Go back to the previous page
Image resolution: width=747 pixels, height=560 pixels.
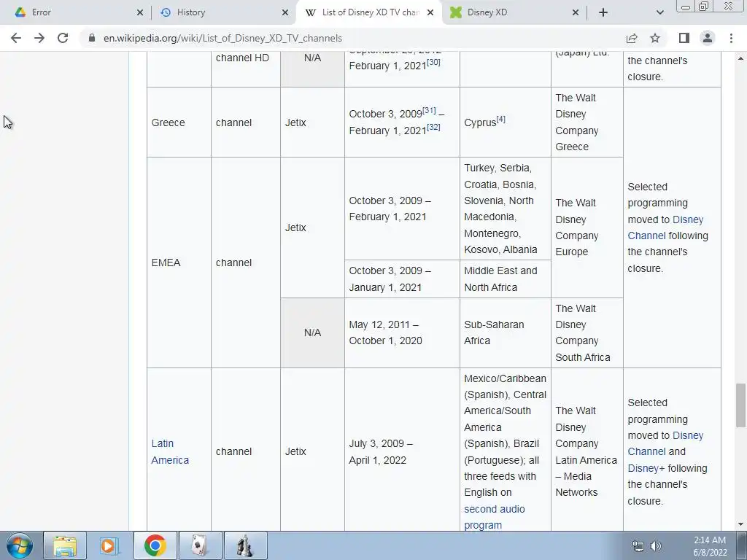[16, 38]
